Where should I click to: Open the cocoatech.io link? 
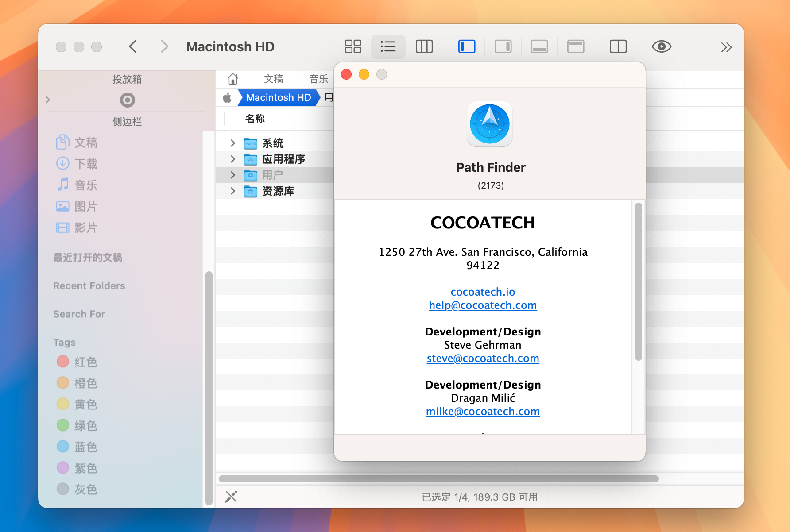point(483,292)
